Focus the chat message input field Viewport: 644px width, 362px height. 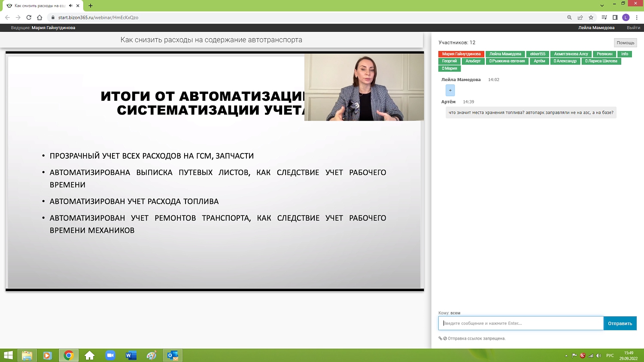(x=521, y=323)
